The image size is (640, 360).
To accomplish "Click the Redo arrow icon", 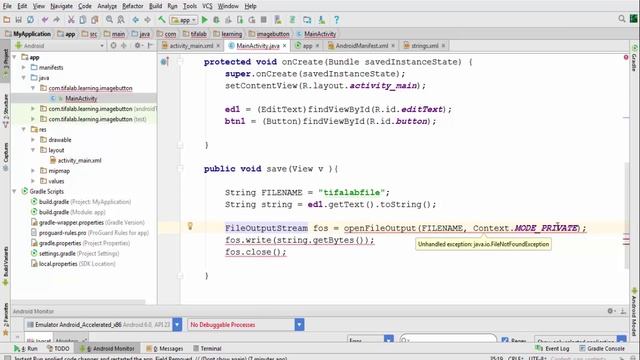I will [56, 20].
